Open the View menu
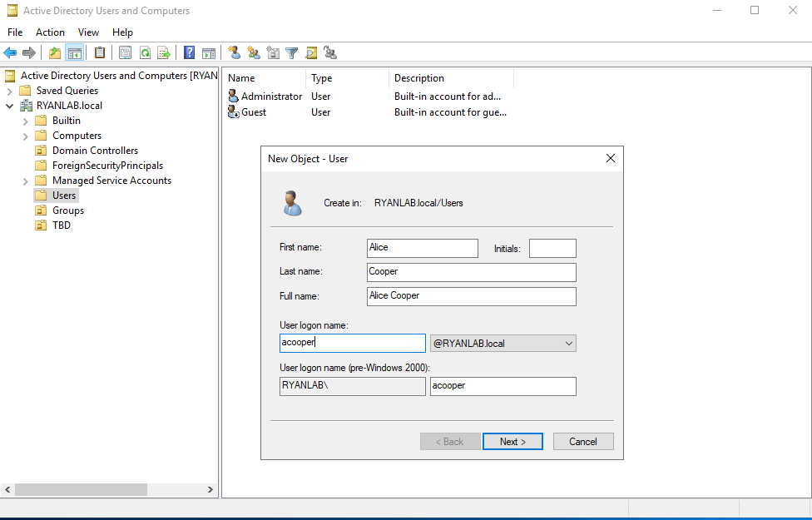This screenshot has width=812, height=520. [x=88, y=32]
